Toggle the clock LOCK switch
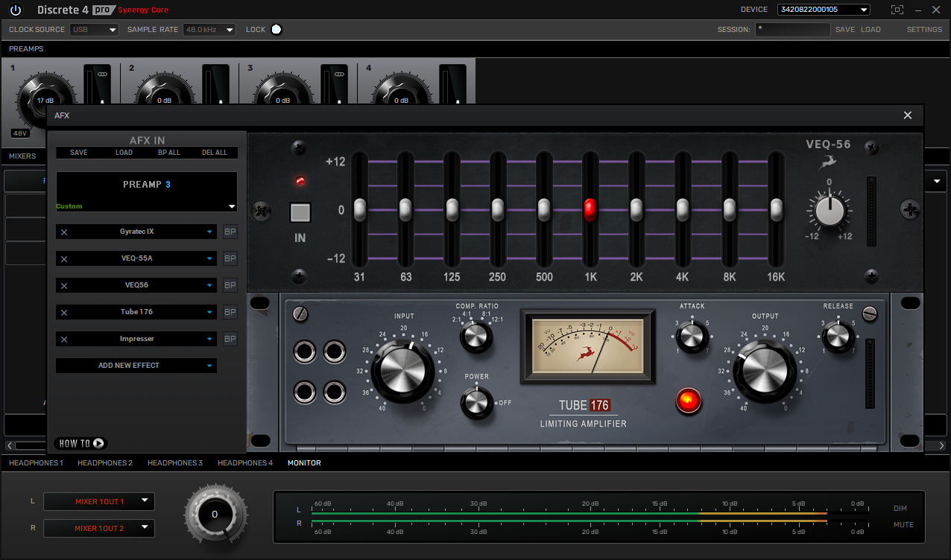This screenshot has width=951, height=560. coord(276,29)
